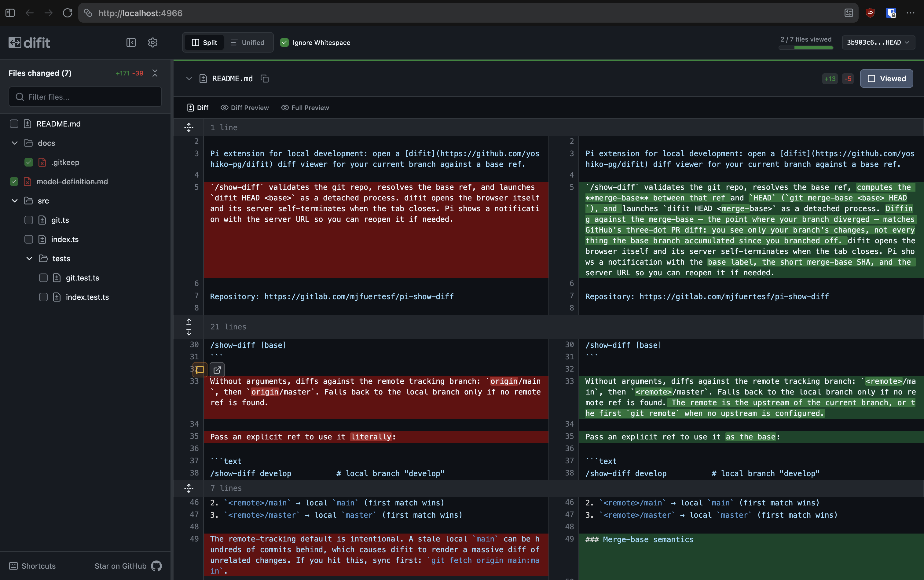Screen dimensions: 924x580
Task: Expand upward the 21 hidden lines
Action: click(x=189, y=321)
